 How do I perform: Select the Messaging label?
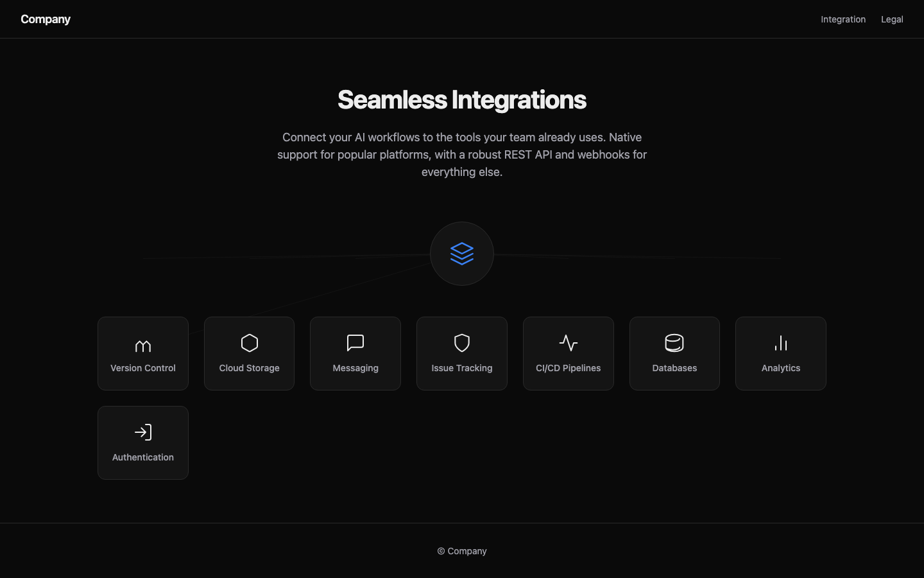point(355,368)
